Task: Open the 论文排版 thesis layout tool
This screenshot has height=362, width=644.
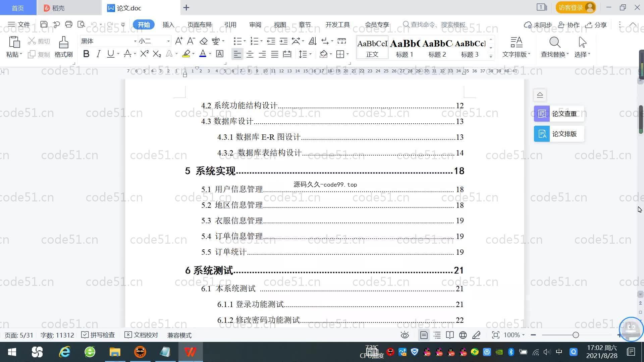Action: 559,134
